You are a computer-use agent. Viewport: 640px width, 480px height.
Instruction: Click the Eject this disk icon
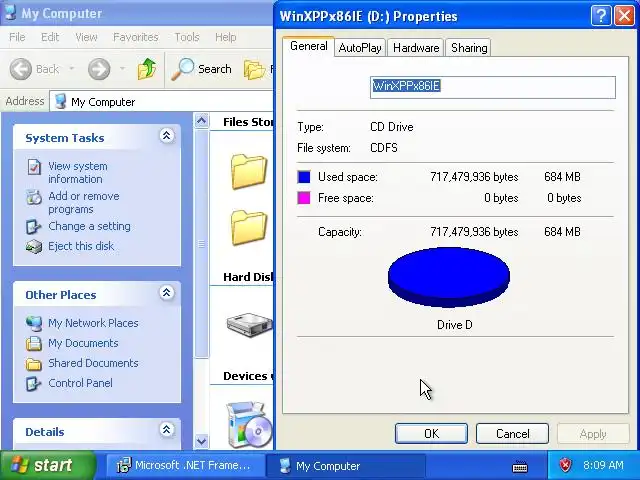pyautogui.click(x=34, y=247)
